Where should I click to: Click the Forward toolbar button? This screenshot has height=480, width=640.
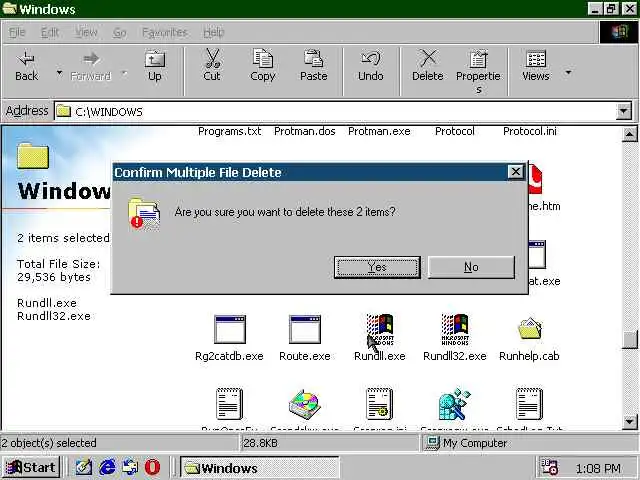[91, 67]
